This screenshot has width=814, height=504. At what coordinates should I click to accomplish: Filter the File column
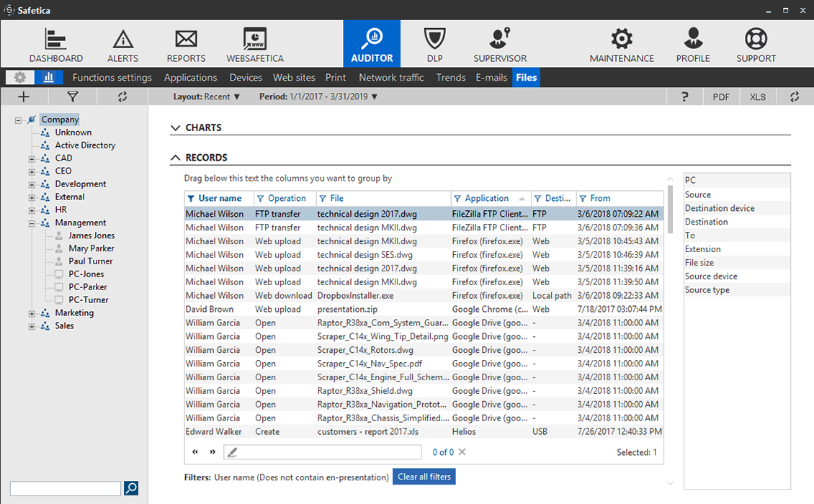[x=323, y=198]
